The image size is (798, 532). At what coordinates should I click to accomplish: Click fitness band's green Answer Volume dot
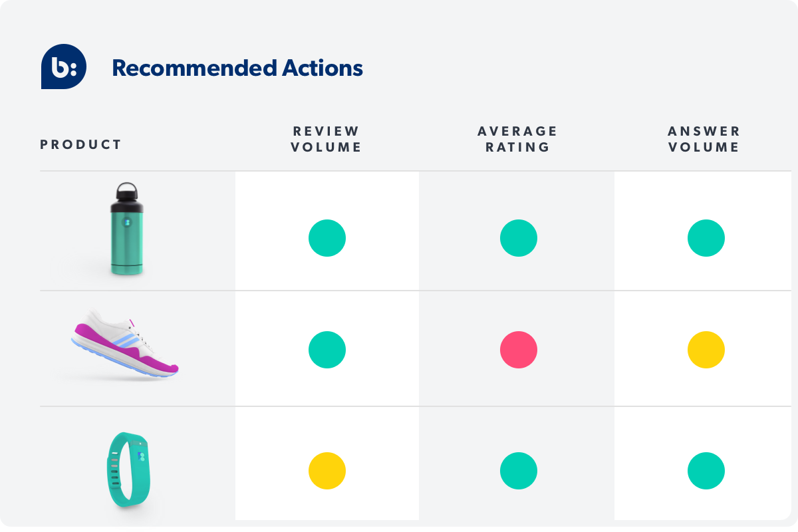tap(706, 471)
